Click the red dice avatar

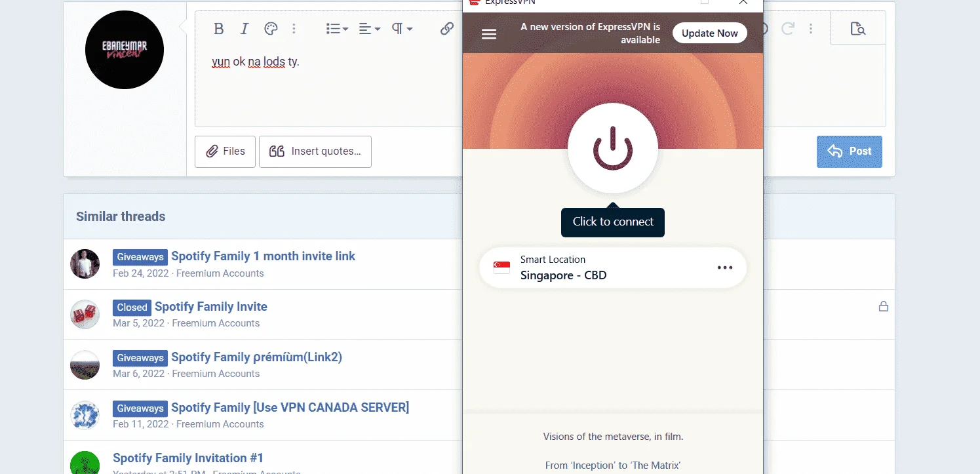[85, 315]
